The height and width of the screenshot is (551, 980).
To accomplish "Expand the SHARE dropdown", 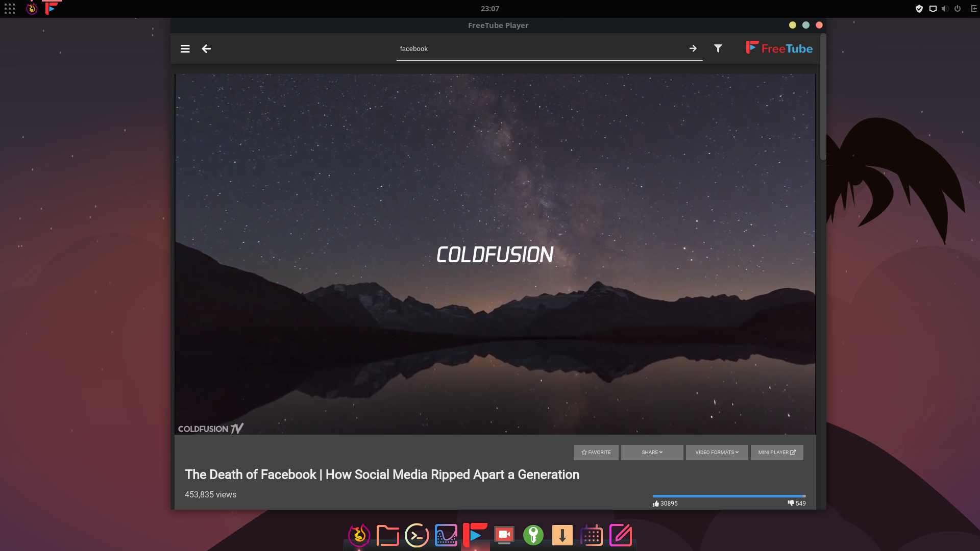I will coord(652,453).
